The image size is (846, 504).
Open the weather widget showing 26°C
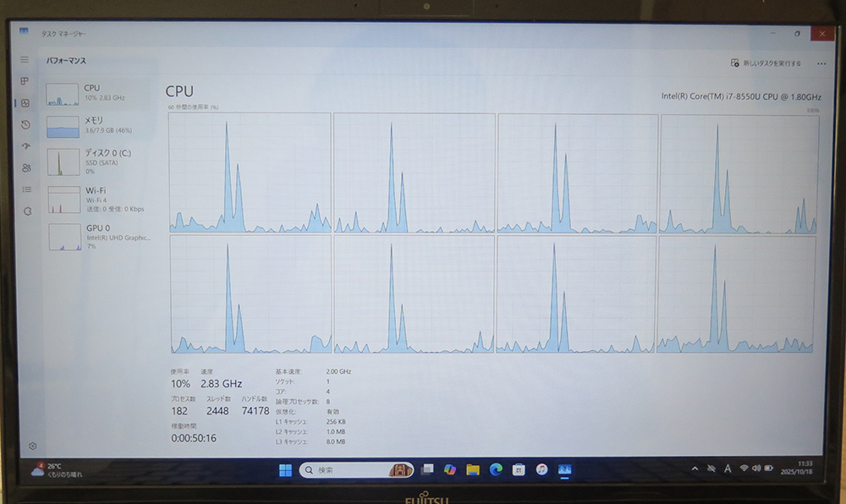pyautogui.click(x=57, y=470)
